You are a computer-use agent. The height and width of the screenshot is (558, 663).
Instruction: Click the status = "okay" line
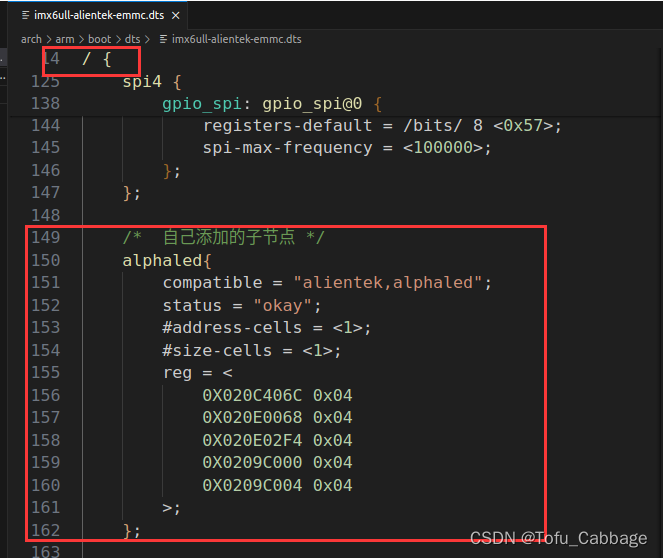coord(242,306)
